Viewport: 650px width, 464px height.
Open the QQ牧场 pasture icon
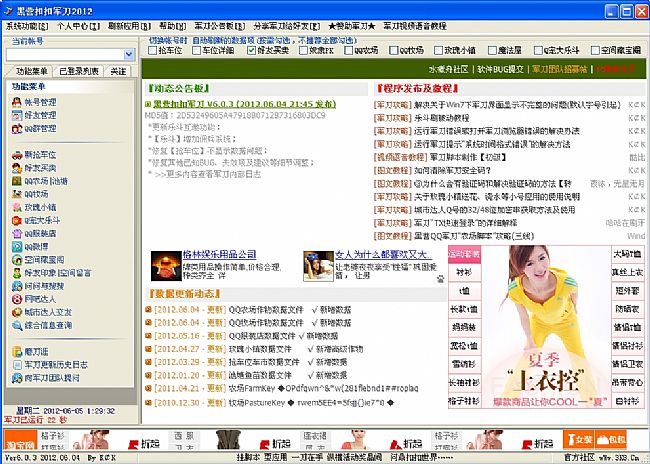click(x=17, y=194)
